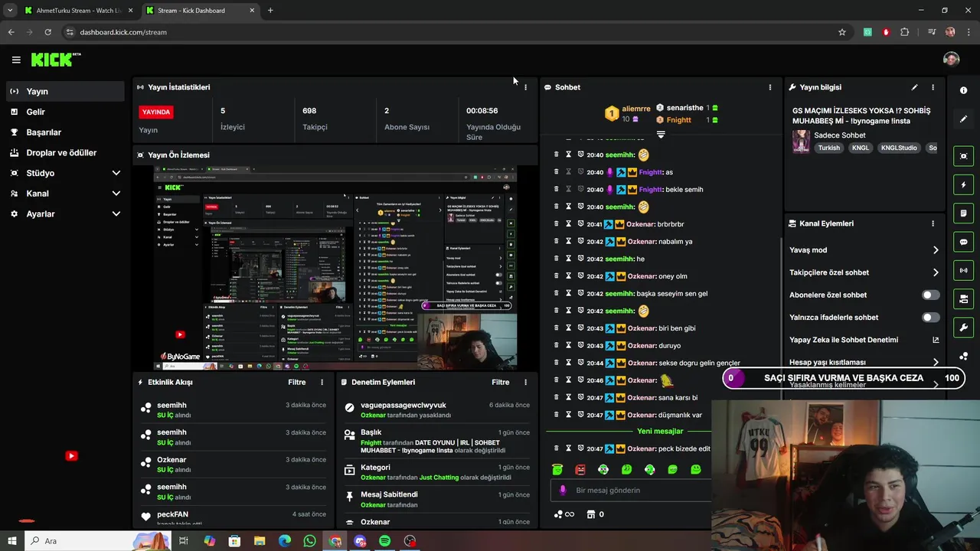The image size is (980, 551).
Task: Click the goal progress bar overlay
Action: (843, 378)
